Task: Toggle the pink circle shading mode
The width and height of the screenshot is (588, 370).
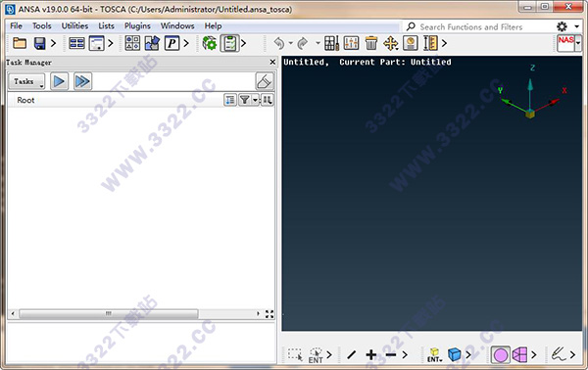Action: coord(501,354)
